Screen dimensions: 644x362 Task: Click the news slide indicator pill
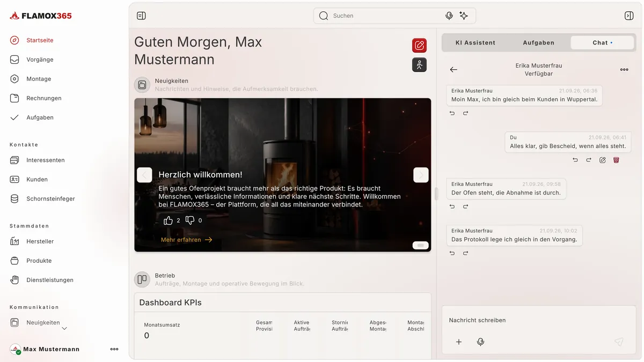click(420, 245)
